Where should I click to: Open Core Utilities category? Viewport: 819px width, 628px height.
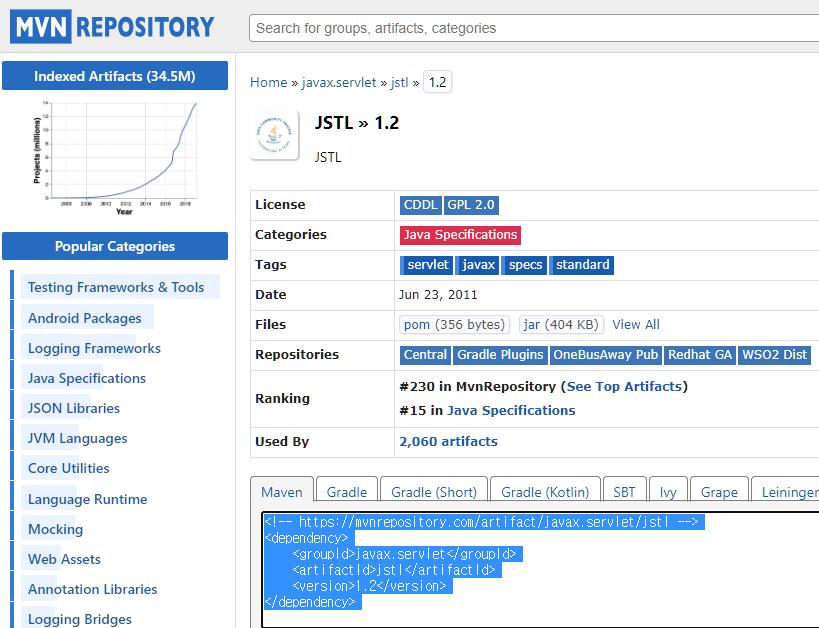click(68, 468)
